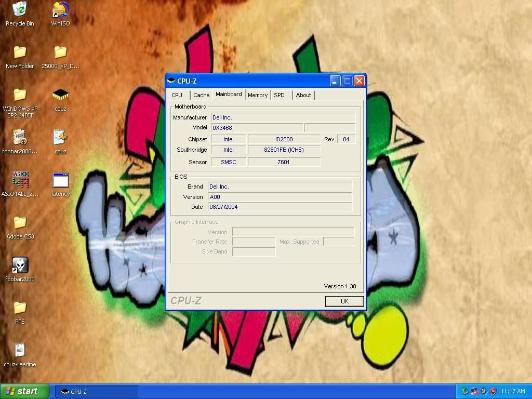Image resolution: width=532 pixels, height=399 pixels.
Task: Click the BIOS Version A00 field
Action: point(280,197)
